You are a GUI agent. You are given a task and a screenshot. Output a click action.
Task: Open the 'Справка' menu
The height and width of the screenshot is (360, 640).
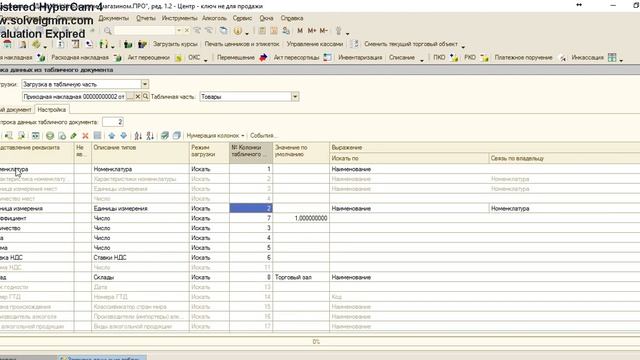click(292, 18)
